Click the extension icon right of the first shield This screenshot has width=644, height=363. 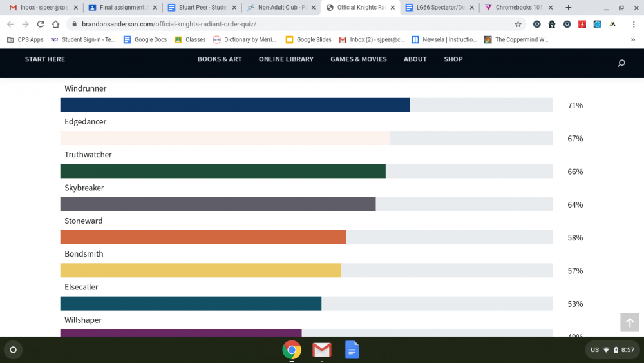(552, 25)
